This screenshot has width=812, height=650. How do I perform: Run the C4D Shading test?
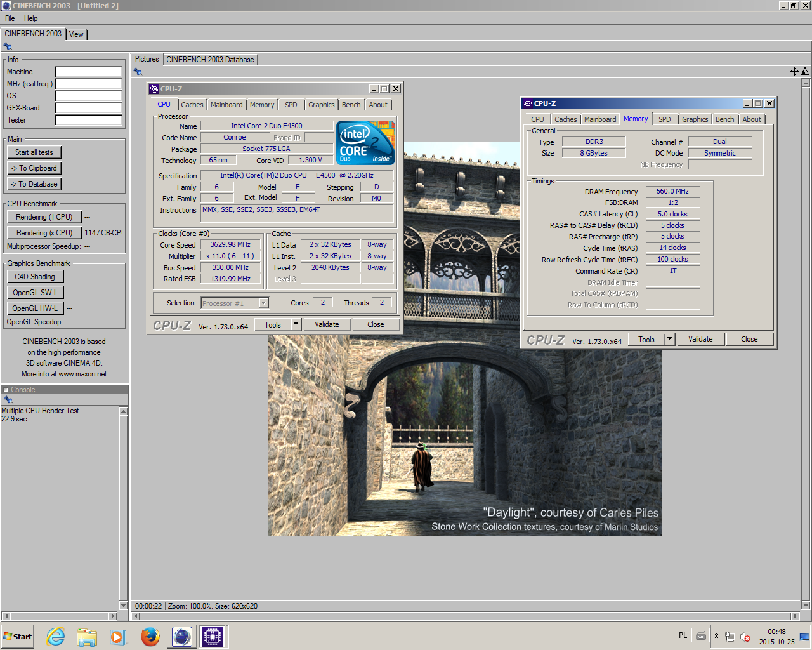click(35, 277)
